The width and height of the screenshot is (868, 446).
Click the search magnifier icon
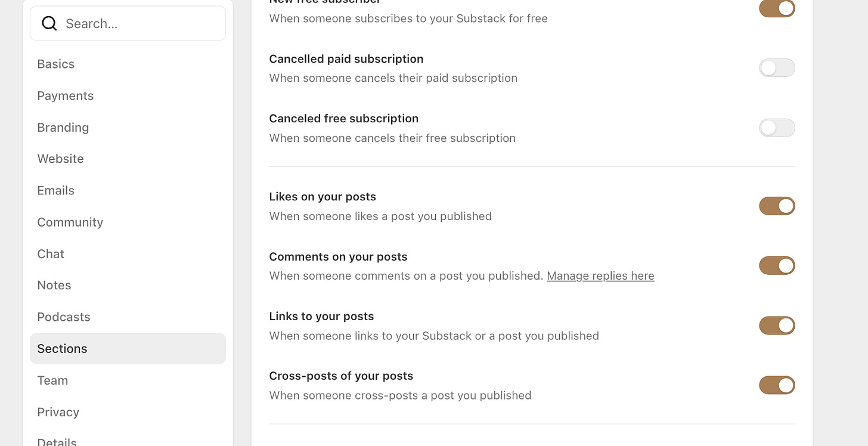49,23
